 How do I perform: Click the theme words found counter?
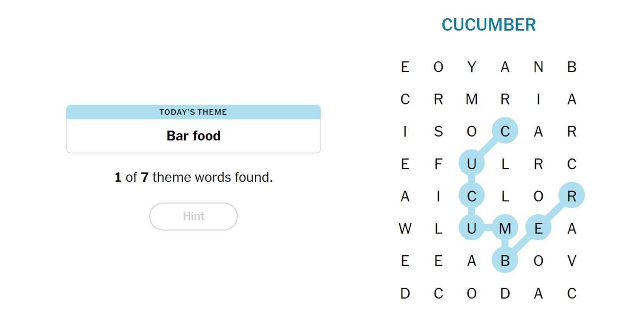click(x=193, y=177)
